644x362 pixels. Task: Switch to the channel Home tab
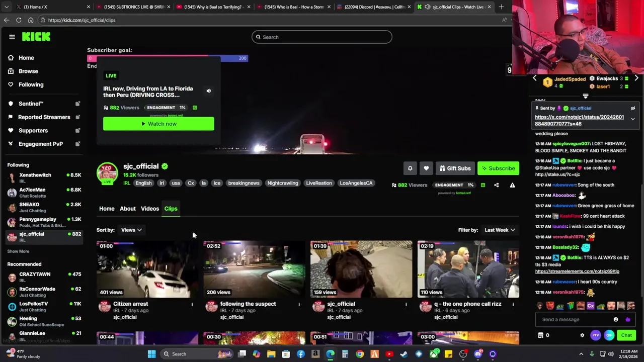click(107, 209)
